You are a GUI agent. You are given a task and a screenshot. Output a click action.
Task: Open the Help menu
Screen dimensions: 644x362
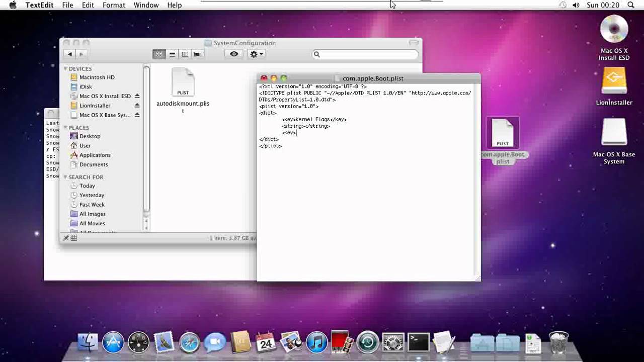tap(175, 5)
